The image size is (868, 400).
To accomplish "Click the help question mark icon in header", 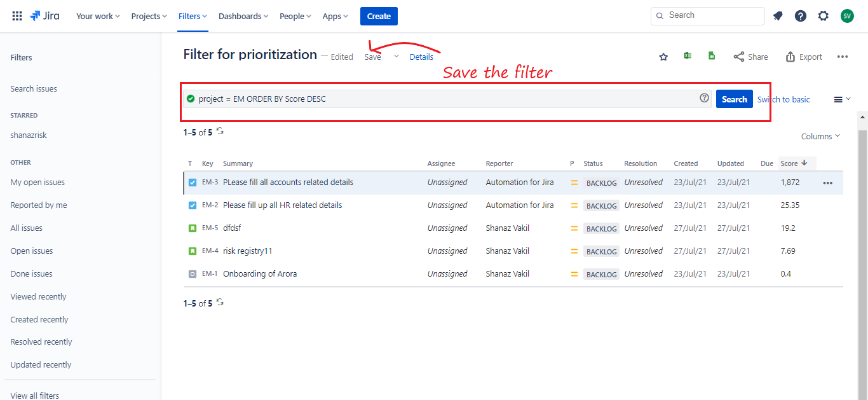I will coord(801,16).
